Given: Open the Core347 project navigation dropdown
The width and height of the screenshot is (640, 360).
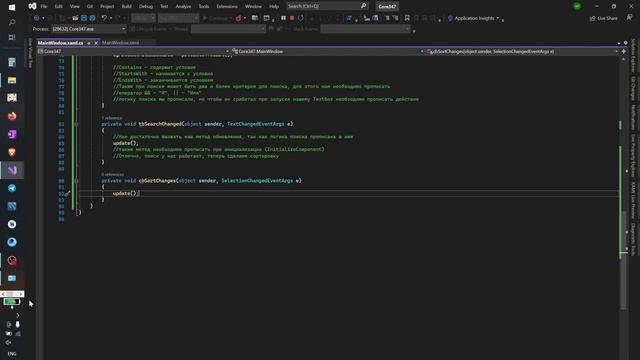Looking at the screenshot, I should (133, 51).
